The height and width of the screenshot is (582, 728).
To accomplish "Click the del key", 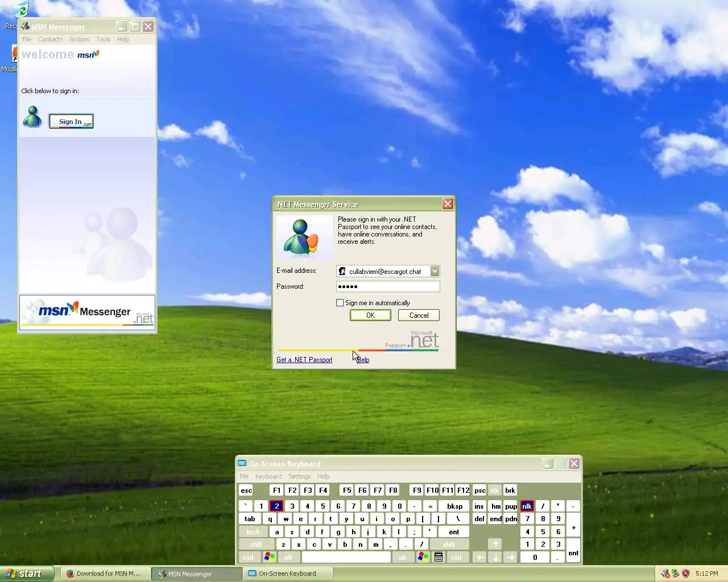I will (x=479, y=519).
